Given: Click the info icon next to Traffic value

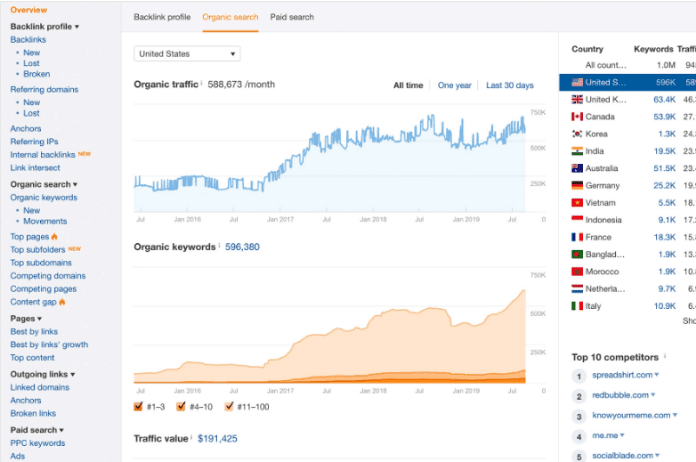Looking at the screenshot, I should tap(191, 438).
